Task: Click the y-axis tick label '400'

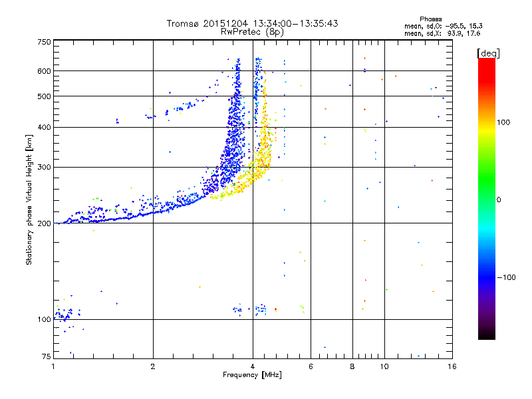Action: click(x=44, y=127)
